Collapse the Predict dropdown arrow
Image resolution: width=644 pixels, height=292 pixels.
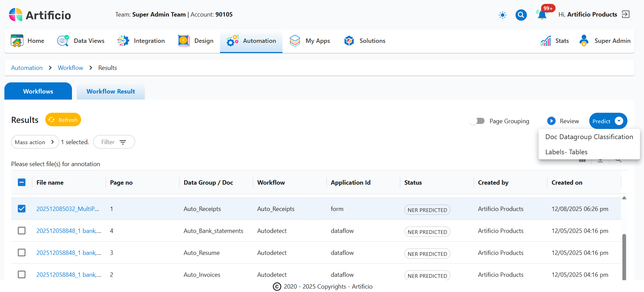pos(619,121)
